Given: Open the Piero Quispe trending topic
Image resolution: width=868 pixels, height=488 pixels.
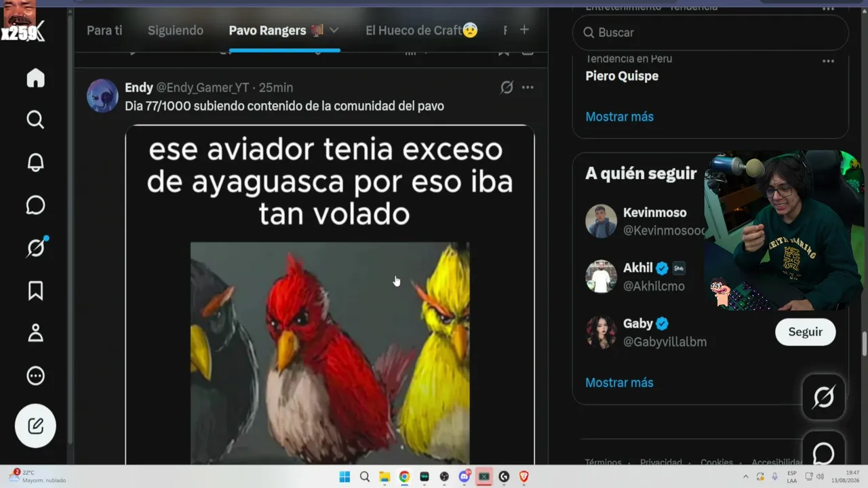Looking at the screenshot, I should [622, 76].
